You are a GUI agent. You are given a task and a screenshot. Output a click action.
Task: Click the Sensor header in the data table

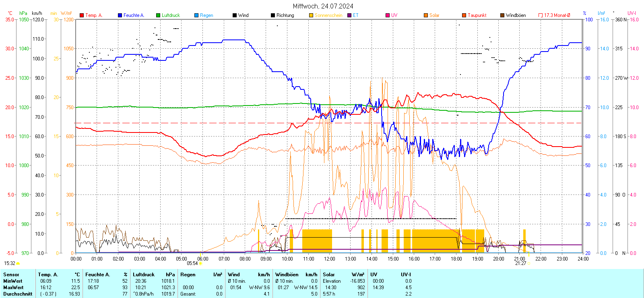pos(11,275)
